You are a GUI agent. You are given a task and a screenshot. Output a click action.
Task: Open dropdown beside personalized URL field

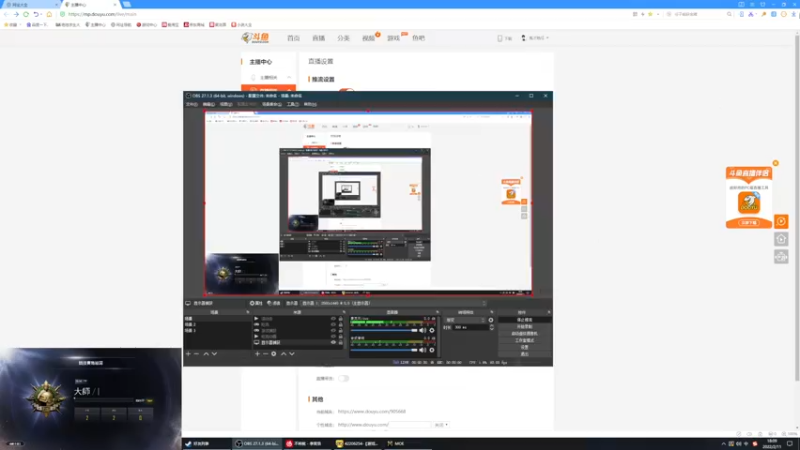[441, 424]
